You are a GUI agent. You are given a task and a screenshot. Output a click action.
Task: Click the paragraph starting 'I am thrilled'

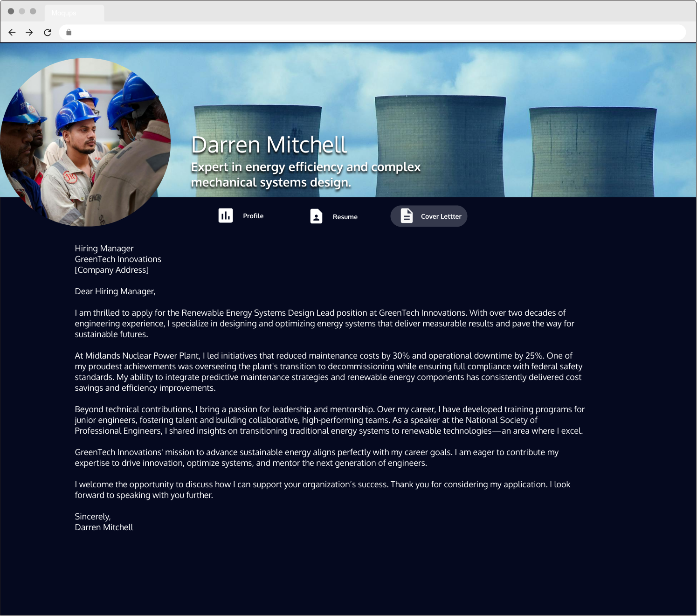coord(324,324)
